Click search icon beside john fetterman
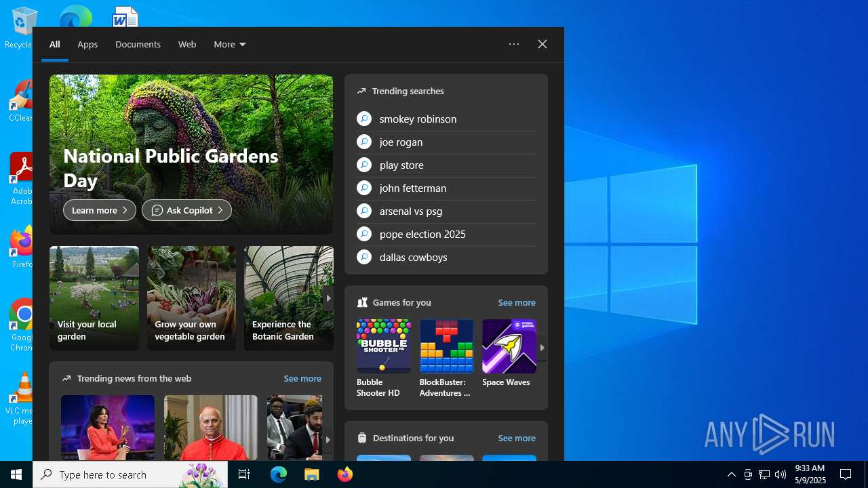This screenshot has width=868, height=488. [x=364, y=188]
